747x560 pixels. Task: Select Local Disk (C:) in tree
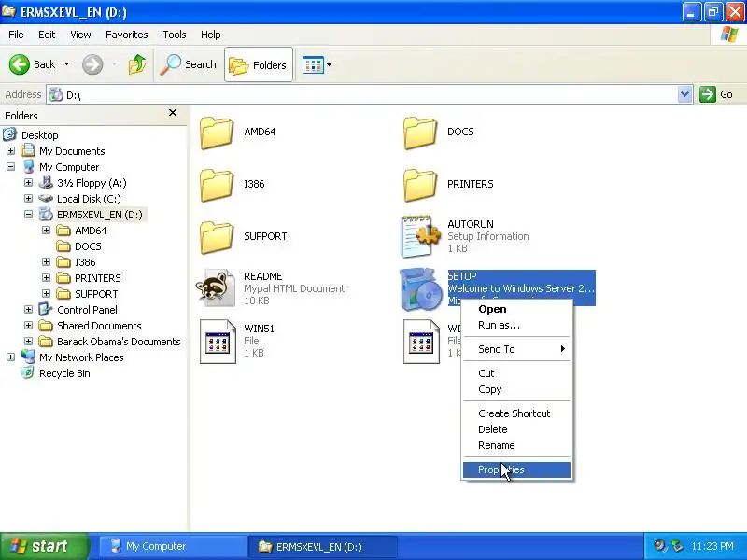(89, 199)
